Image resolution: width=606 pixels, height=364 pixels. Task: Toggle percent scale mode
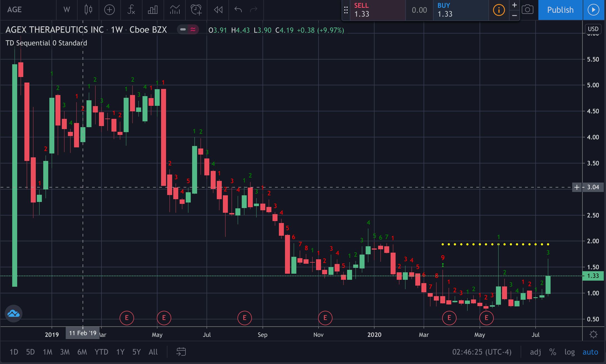pos(552,352)
